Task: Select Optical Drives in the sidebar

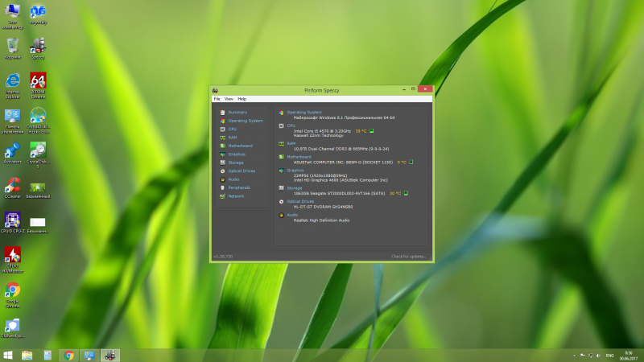Action: click(242, 171)
